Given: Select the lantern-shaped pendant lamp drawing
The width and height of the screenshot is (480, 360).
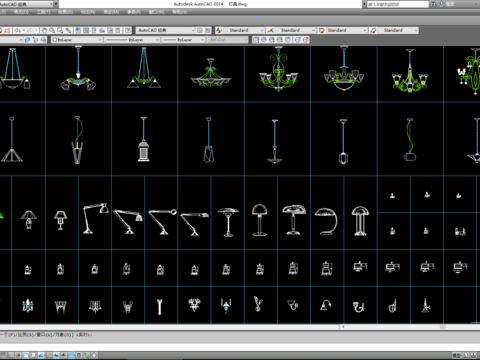Looking at the screenshot, I should [143, 139].
